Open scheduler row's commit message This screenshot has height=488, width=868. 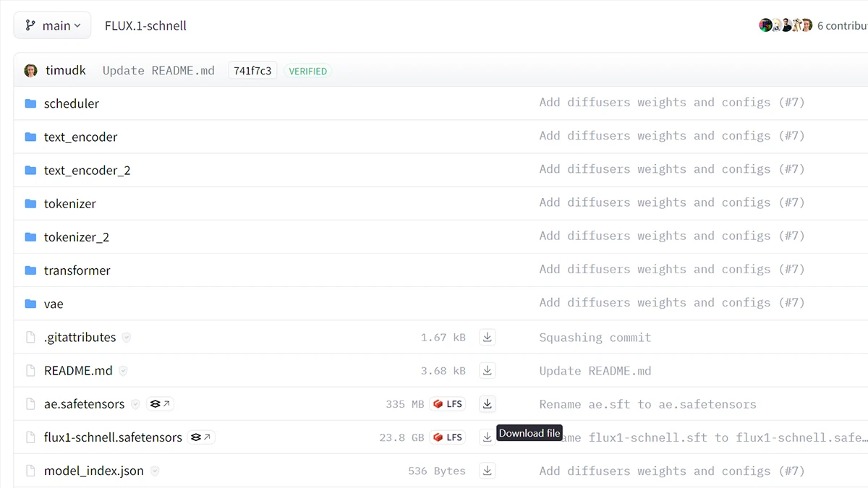(x=672, y=103)
